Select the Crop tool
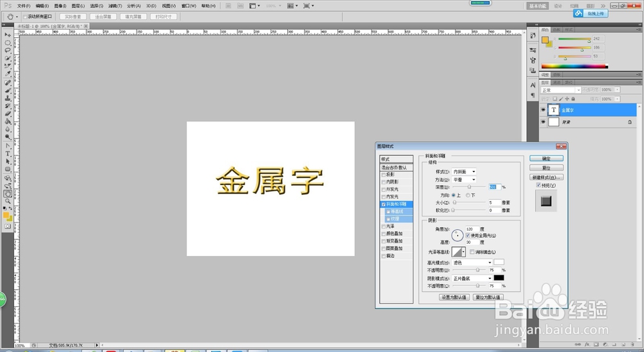 click(x=8, y=66)
